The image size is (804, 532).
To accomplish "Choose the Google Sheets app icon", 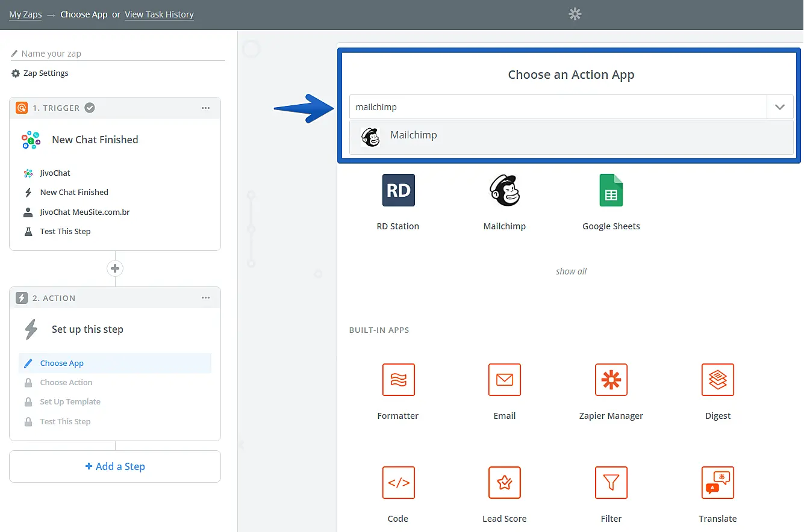I will pyautogui.click(x=611, y=190).
